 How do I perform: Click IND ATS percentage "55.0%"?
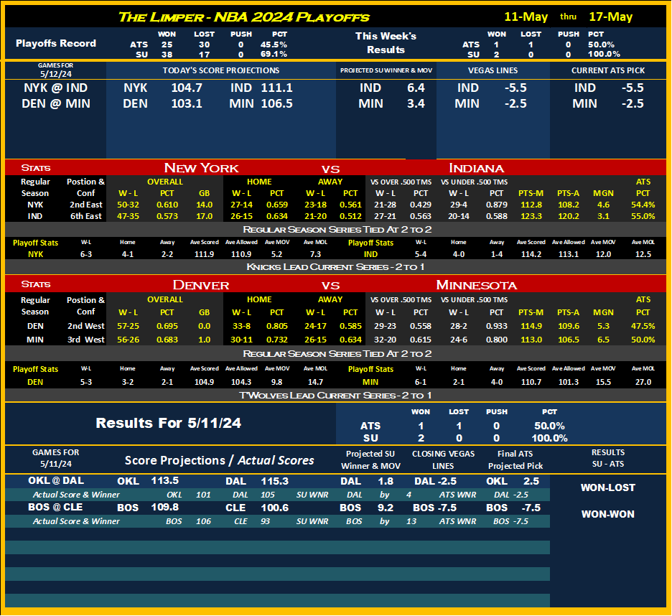643,217
